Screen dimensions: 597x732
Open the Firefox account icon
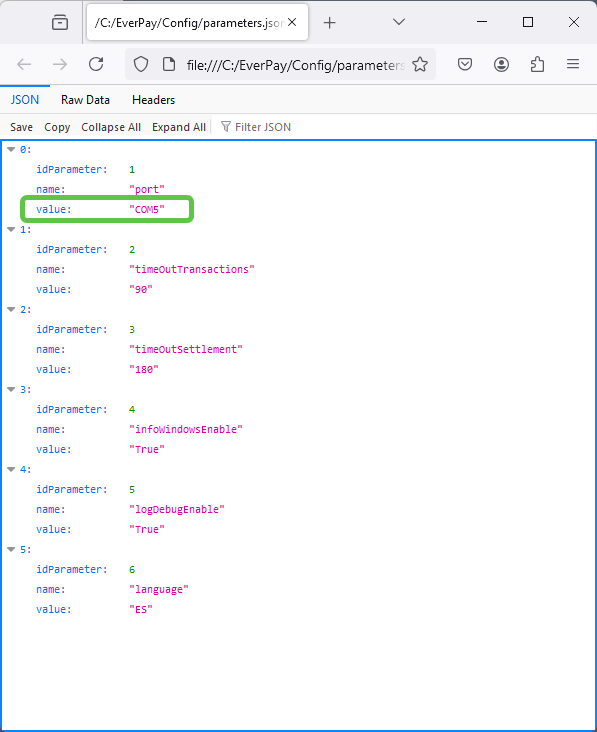(501, 64)
